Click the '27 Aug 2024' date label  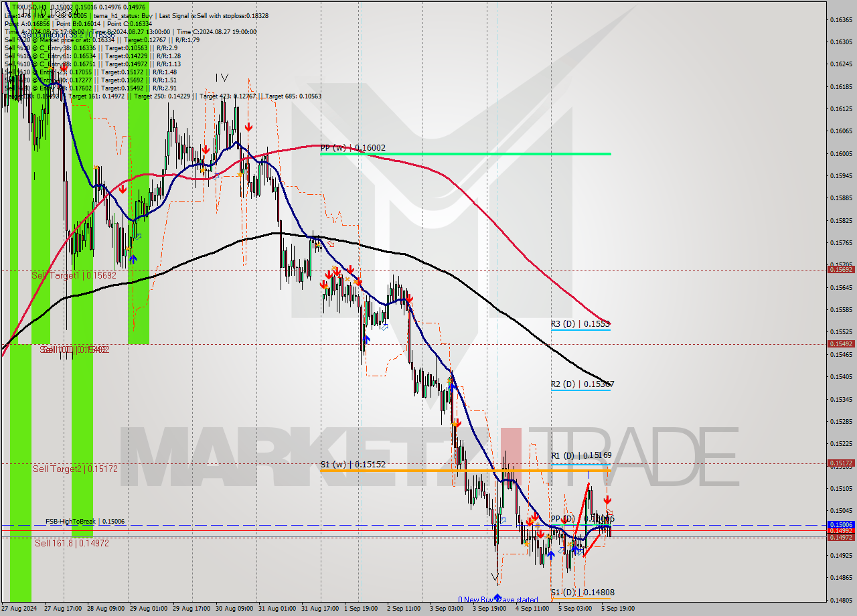(x=19, y=609)
